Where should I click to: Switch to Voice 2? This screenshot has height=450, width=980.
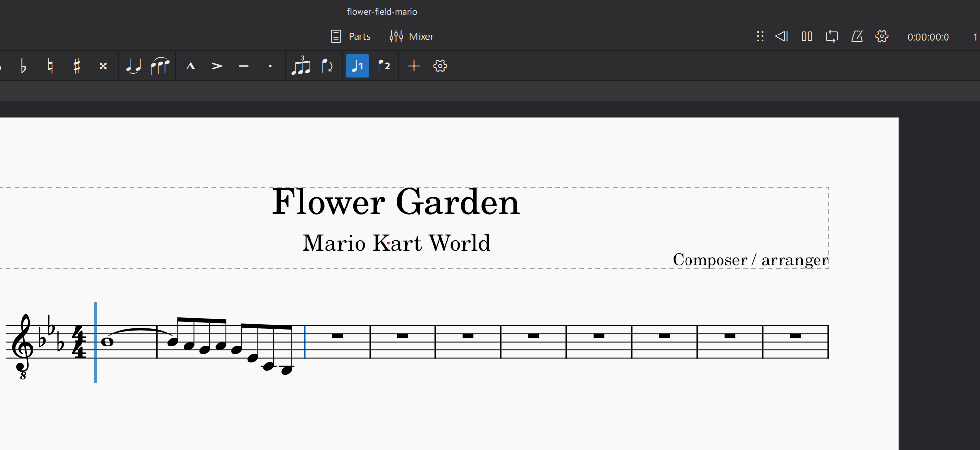tap(384, 66)
